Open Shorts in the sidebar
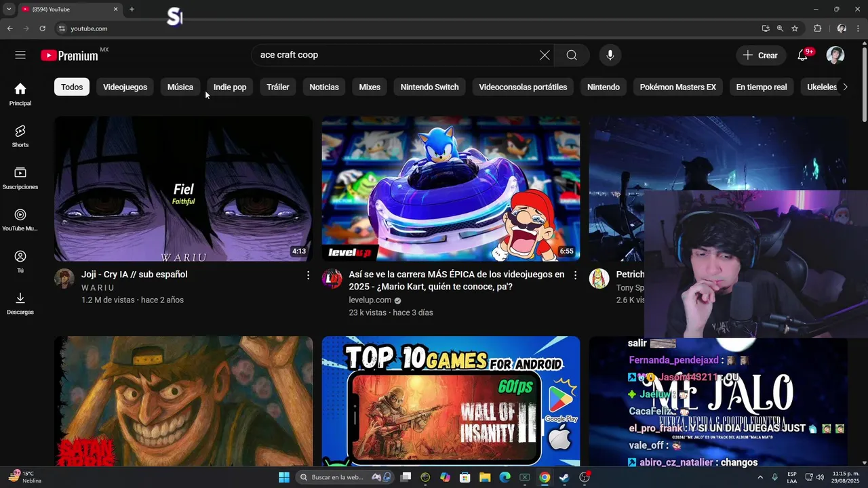Screen dimensions: 868x488 point(20,136)
